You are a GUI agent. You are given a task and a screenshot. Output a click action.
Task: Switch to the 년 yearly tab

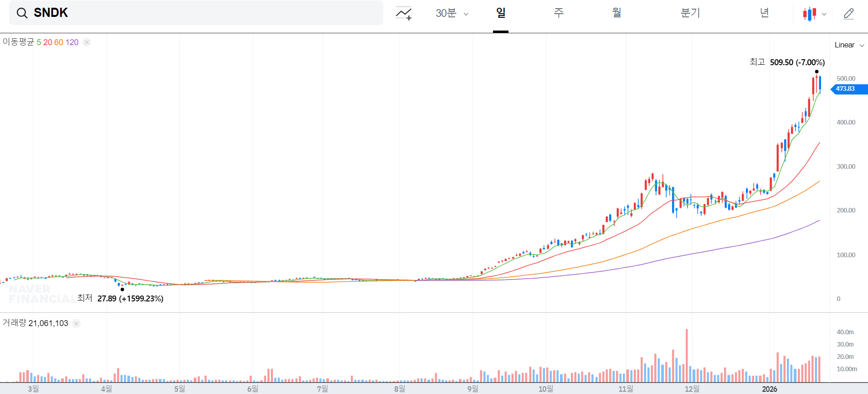[x=765, y=13]
